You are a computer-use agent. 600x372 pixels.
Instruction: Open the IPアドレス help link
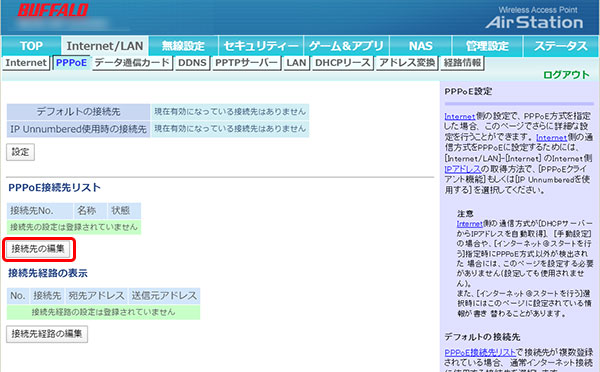tap(463, 169)
